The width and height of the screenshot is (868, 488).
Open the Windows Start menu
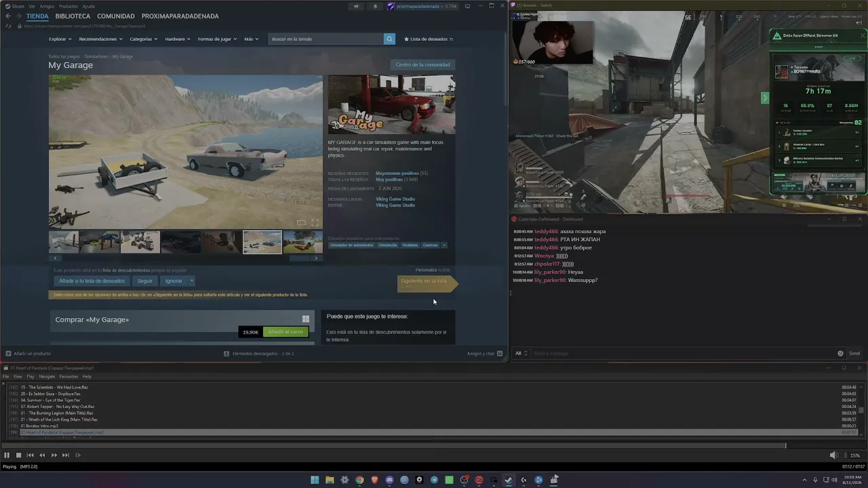[x=315, y=480]
